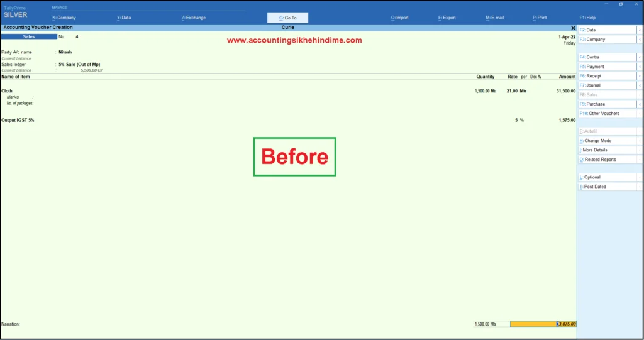This screenshot has width=644, height=340.
Task: Open the Z: Exchange menu
Action: tap(194, 18)
